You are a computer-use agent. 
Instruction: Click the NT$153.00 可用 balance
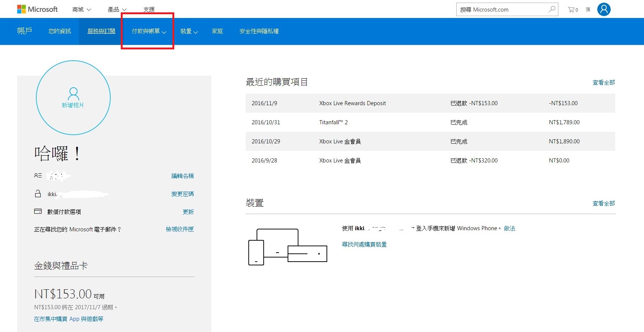coord(69,294)
